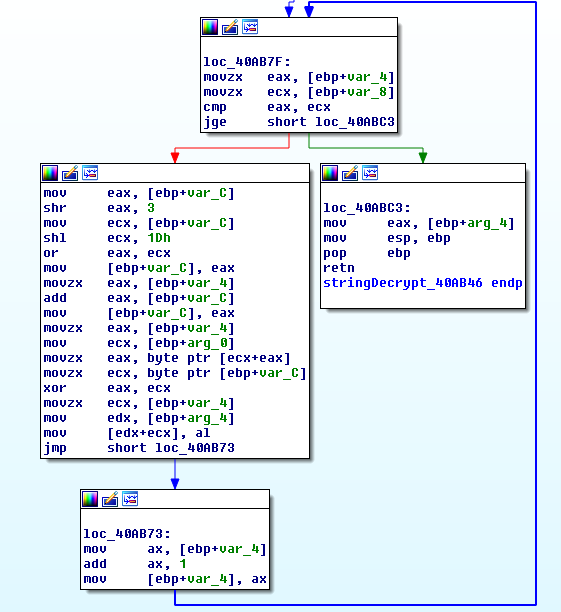Click edit pencil icon on loc_40AB7F node

pos(230,27)
